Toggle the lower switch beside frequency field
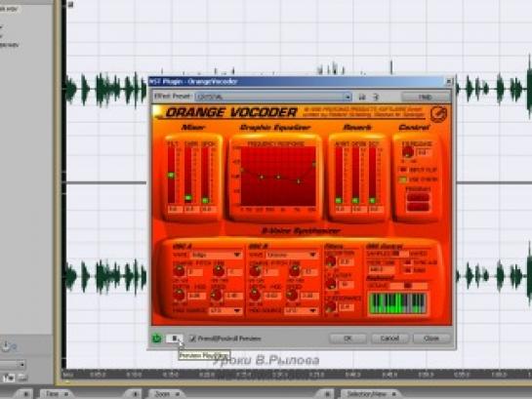The height and width of the screenshot is (399, 532). [408, 270]
